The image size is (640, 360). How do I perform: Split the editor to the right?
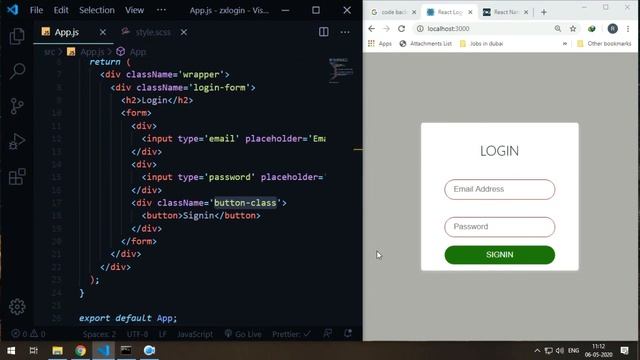324,32
